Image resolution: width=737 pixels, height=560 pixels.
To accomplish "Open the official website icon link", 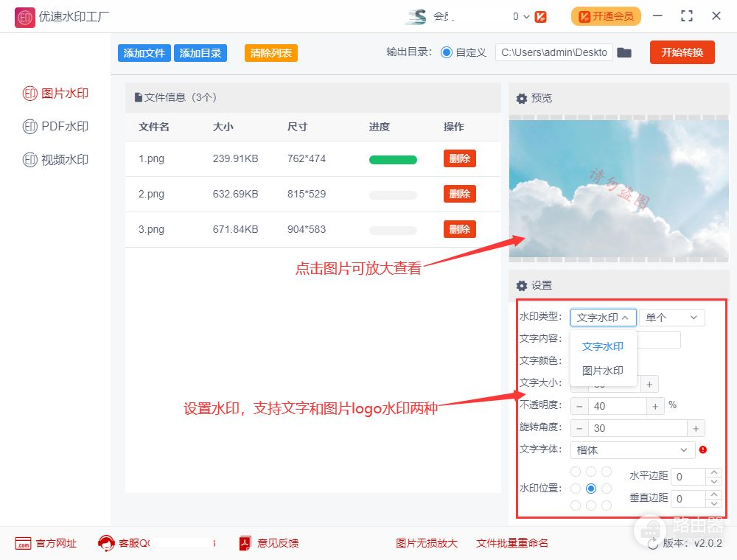I will click(23, 543).
